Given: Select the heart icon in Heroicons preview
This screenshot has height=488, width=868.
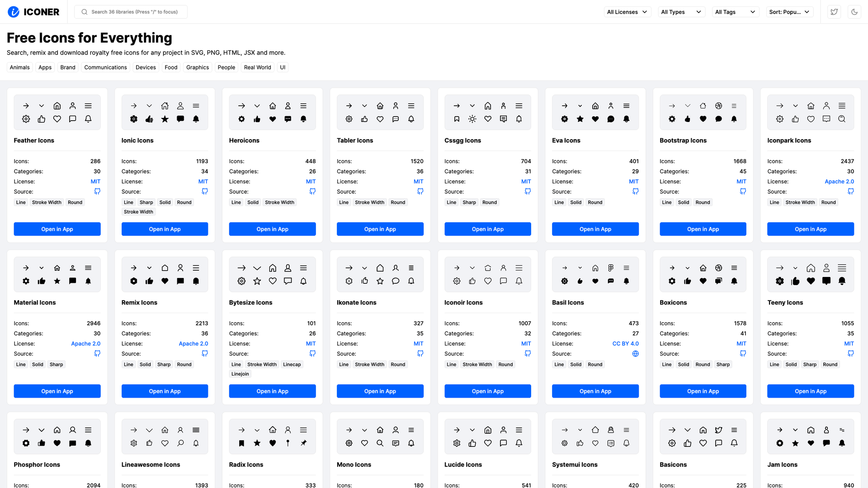Looking at the screenshot, I should point(272,119).
